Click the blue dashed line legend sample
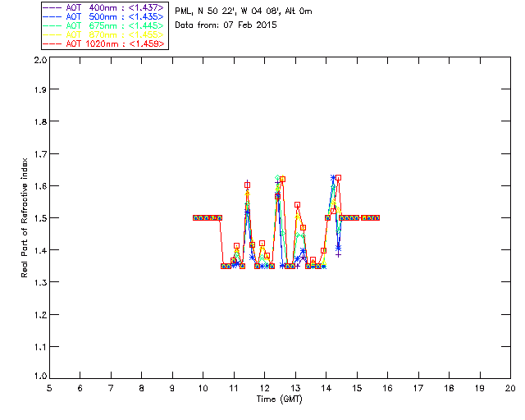Viewport: 525px width, 420px height. (x=52, y=16)
